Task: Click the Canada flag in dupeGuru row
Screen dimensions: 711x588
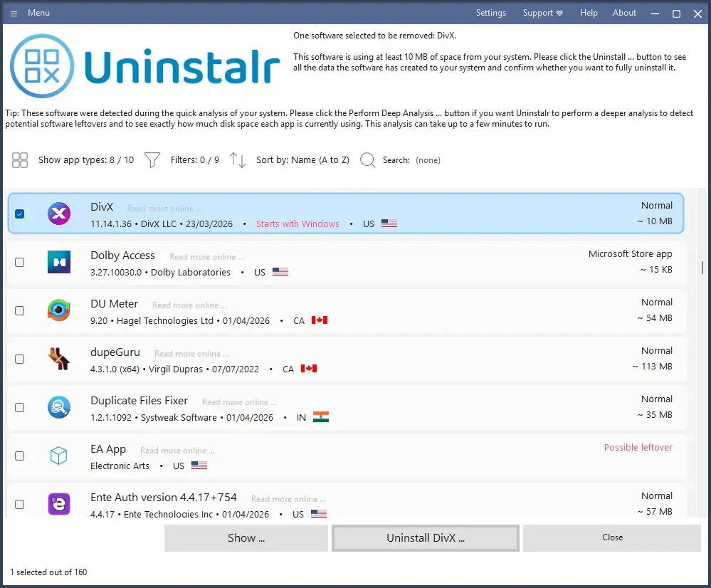Action: point(309,369)
